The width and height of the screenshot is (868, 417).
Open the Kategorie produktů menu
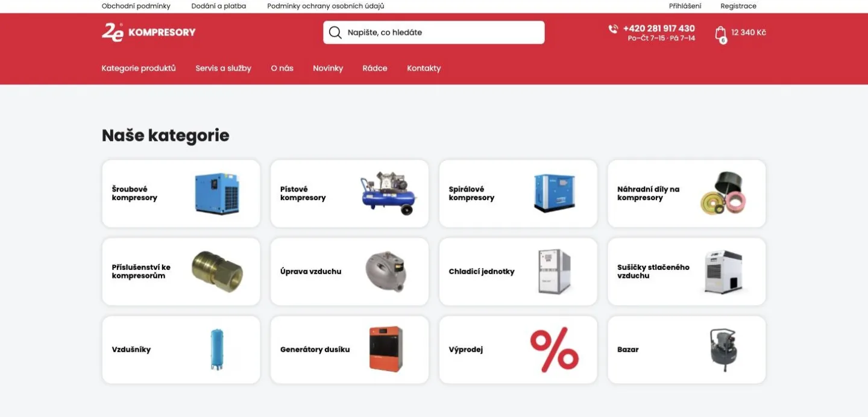[139, 68]
